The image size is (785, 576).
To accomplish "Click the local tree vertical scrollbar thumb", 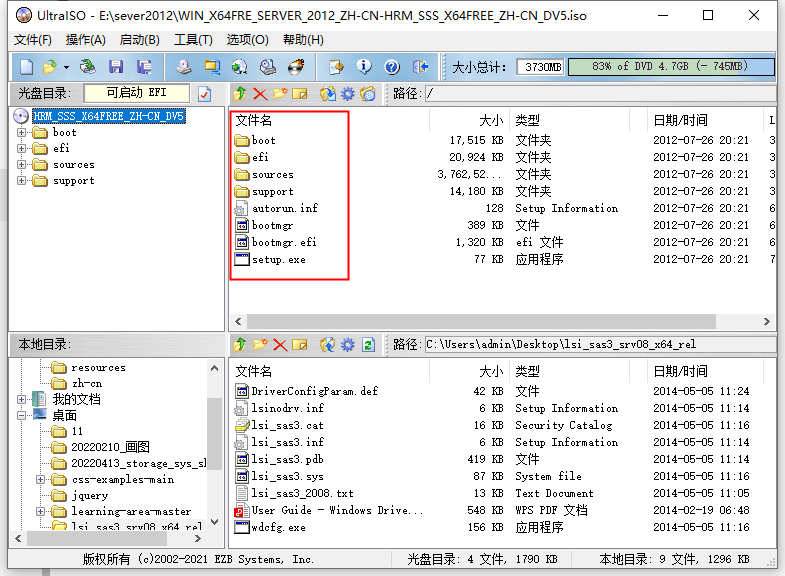I will point(214,433).
